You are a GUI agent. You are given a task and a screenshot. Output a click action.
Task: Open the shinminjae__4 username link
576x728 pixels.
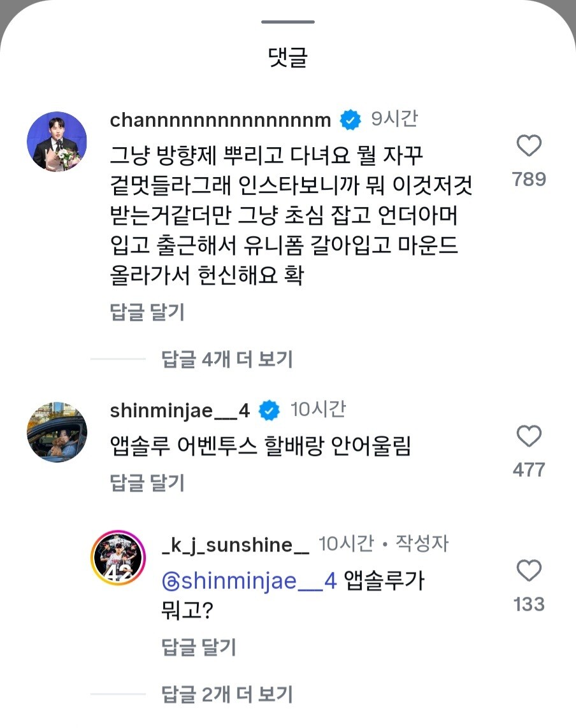180,411
